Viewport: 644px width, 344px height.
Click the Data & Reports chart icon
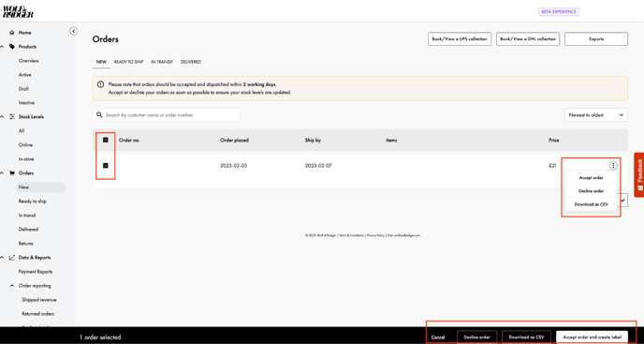12,258
